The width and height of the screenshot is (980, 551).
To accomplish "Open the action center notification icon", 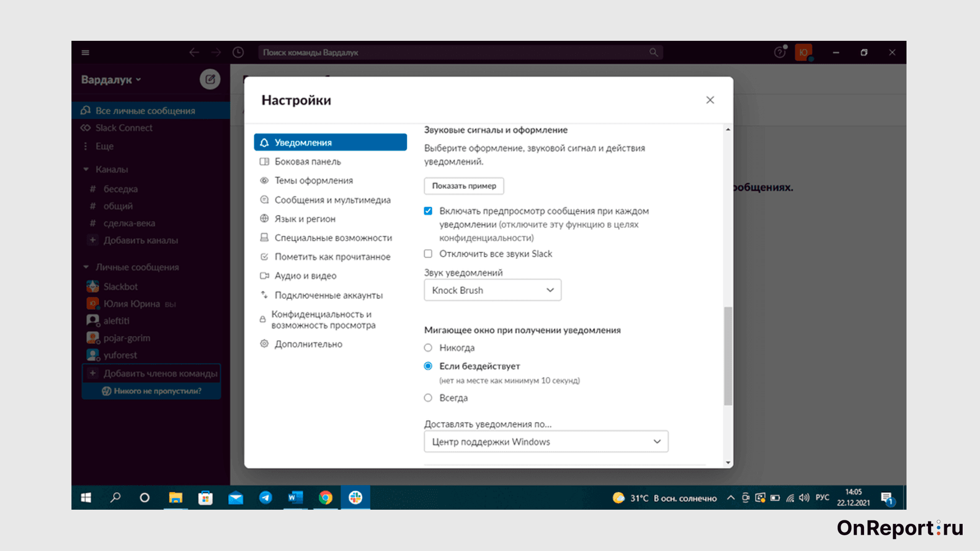I will click(887, 498).
